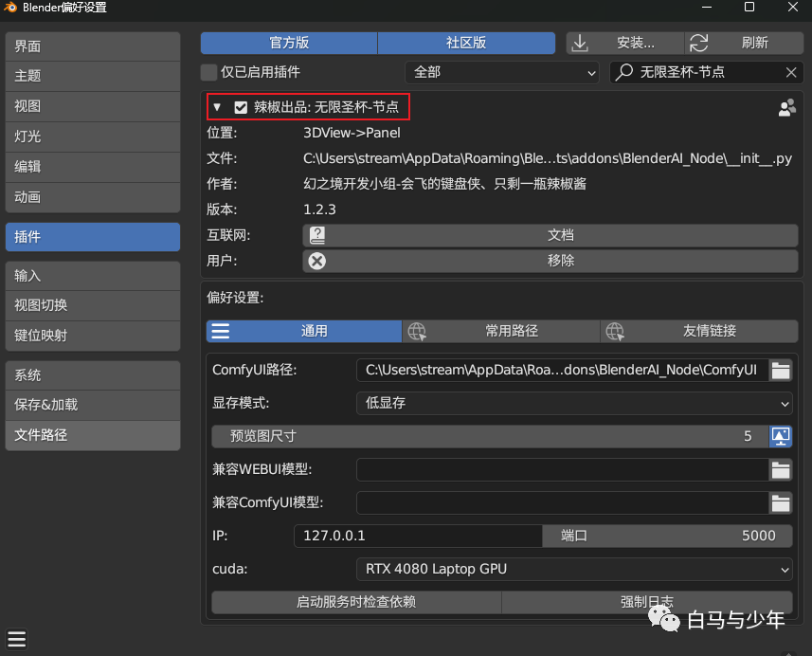Toggle 仅已启用插件 checkbox
Viewport: 812px width, 656px height.
click(x=208, y=72)
